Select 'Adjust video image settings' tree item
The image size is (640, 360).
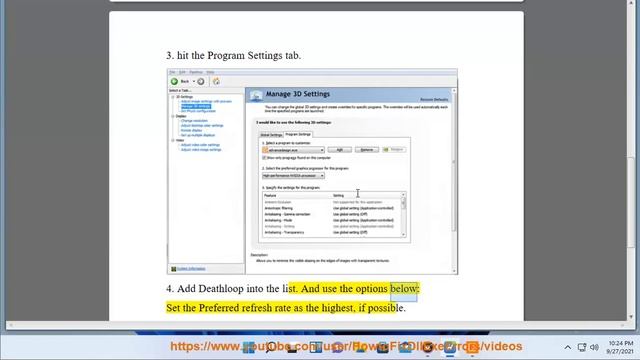(x=201, y=150)
